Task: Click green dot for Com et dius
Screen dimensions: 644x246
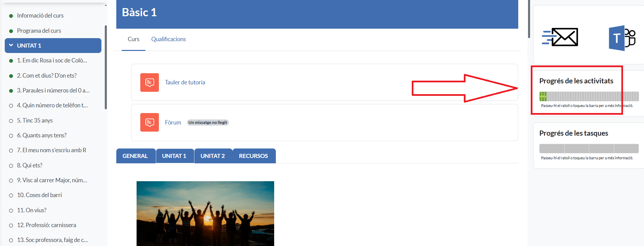Action: point(11,76)
